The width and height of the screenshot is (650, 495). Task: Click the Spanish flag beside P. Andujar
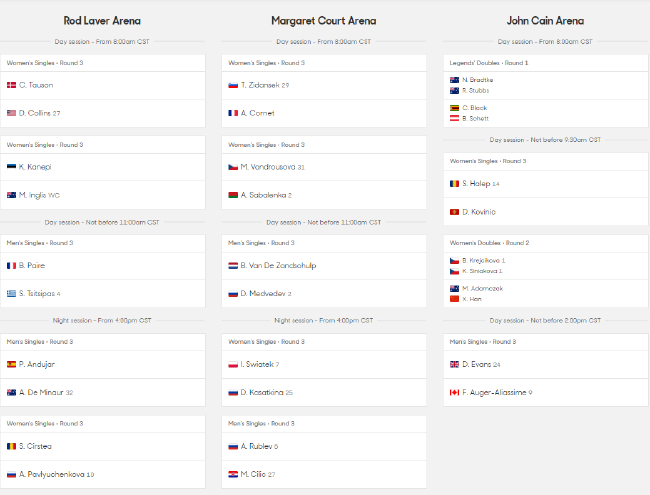(x=12, y=364)
